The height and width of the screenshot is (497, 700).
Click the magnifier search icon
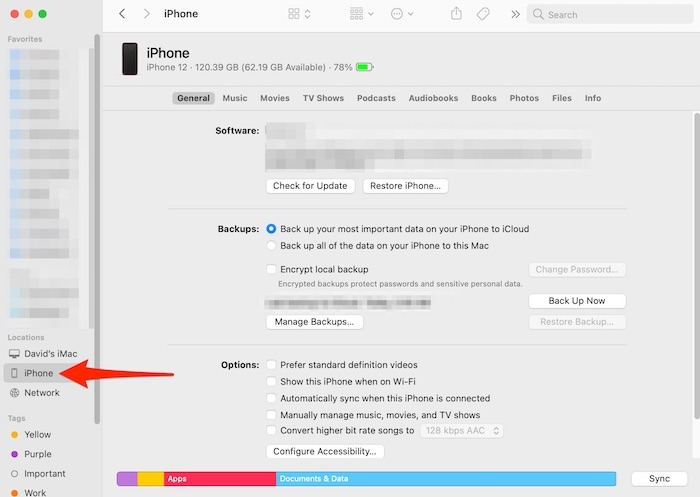tap(538, 14)
